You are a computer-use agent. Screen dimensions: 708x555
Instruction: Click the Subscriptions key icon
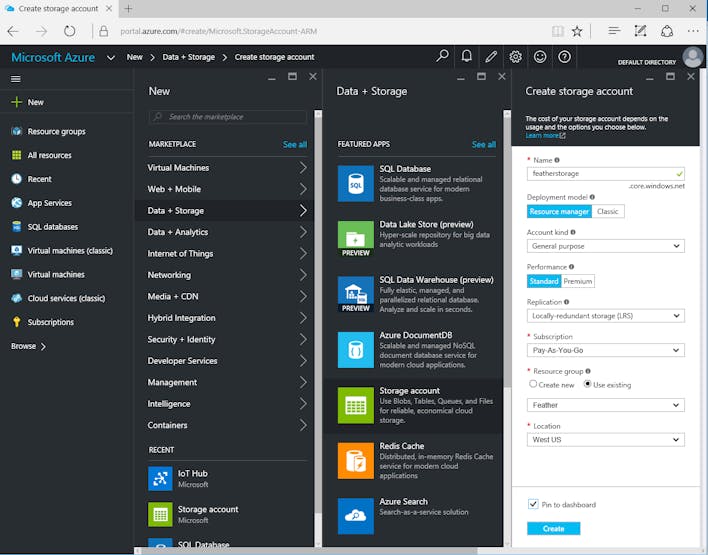coord(17,322)
